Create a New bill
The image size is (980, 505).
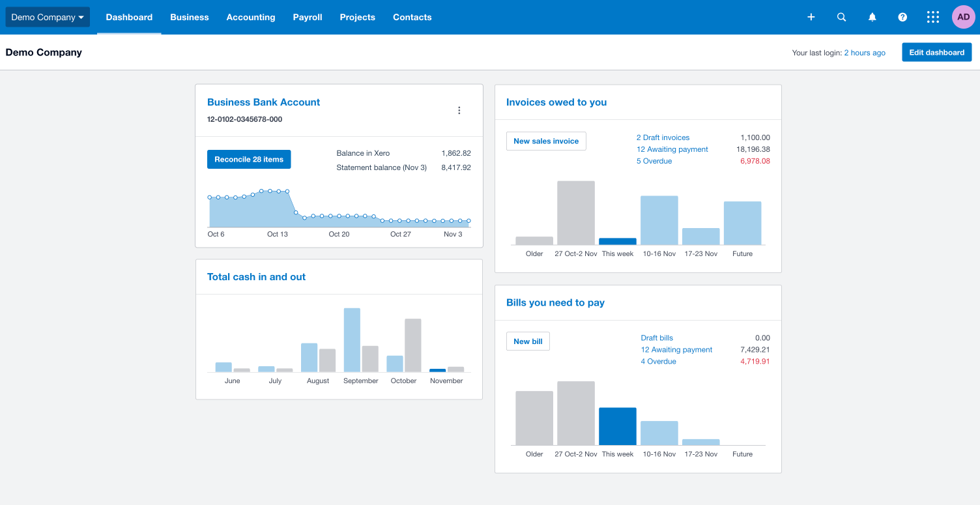pos(528,341)
